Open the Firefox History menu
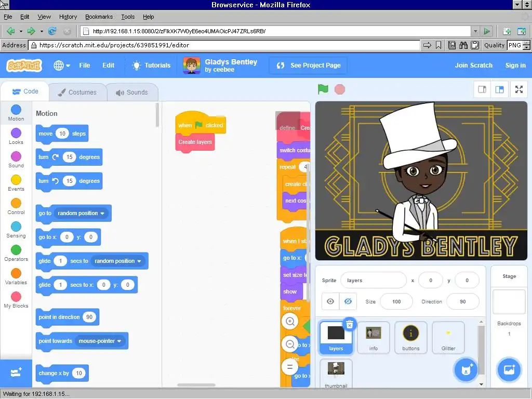 click(x=68, y=17)
